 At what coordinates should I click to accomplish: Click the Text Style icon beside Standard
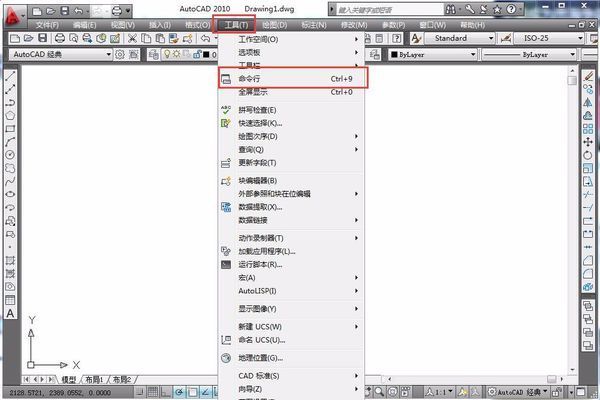tap(416, 38)
